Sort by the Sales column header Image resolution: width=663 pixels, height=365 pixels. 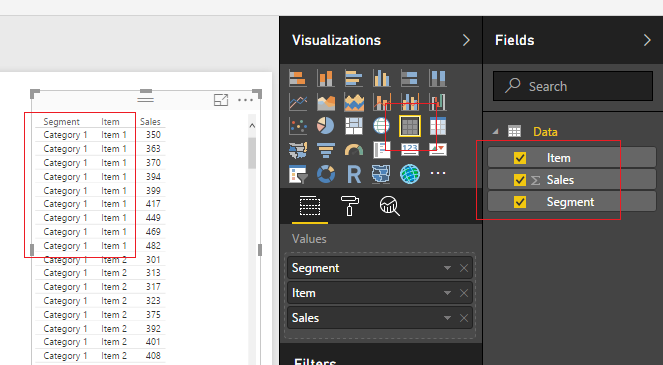pyautogui.click(x=150, y=122)
